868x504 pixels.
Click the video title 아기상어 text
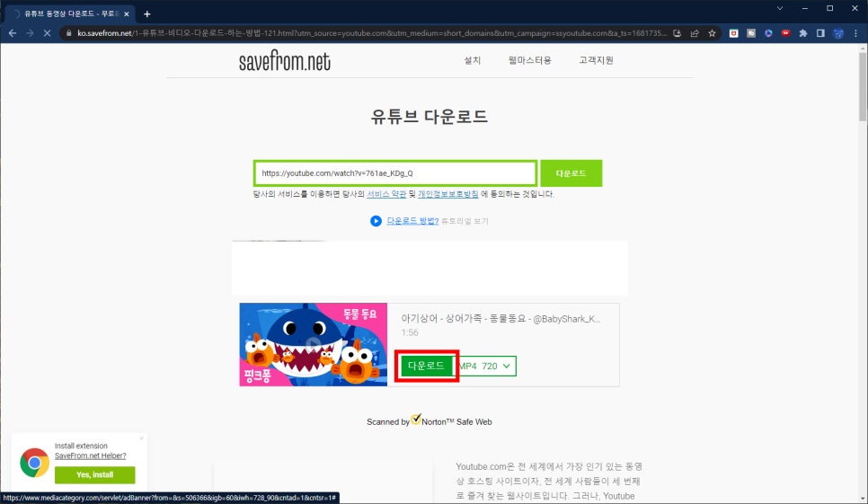(x=500, y=319)
